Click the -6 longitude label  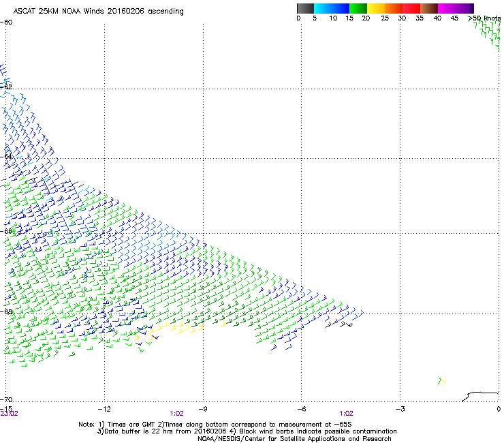pyautogui.click(x=301, y=409)
